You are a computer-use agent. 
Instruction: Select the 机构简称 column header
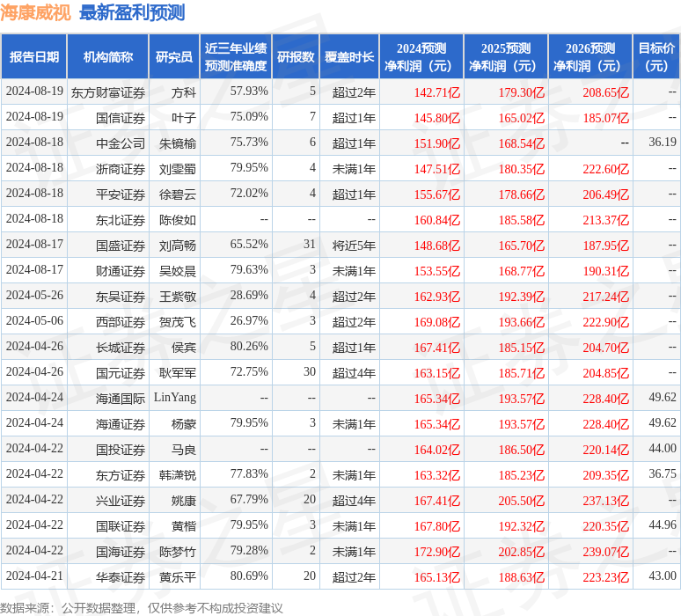click(108, 57)
